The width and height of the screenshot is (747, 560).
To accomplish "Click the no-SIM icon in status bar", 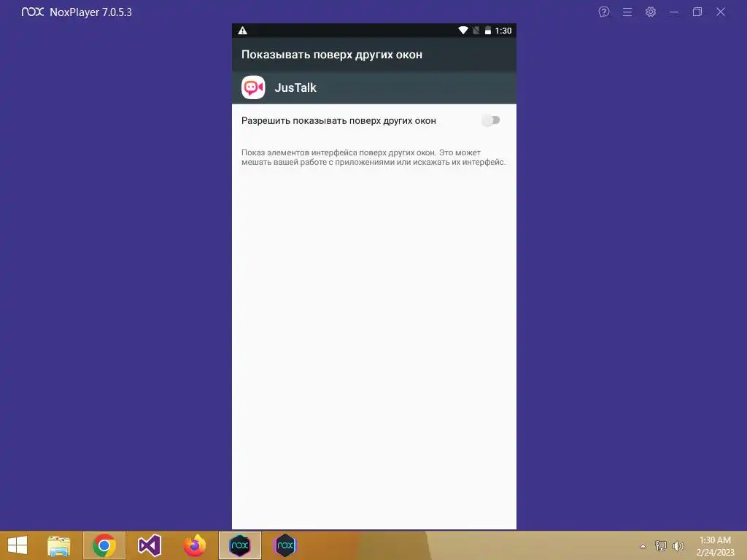I will click(x=476, y=31).
